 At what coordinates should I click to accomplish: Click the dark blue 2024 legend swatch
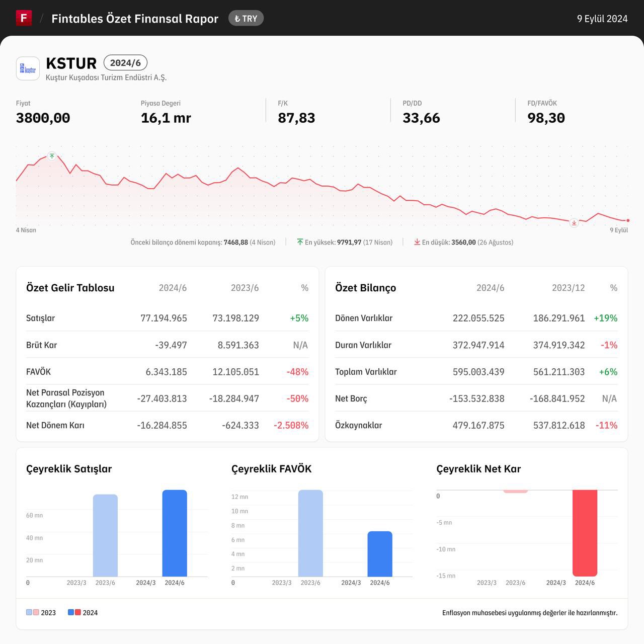71,612
